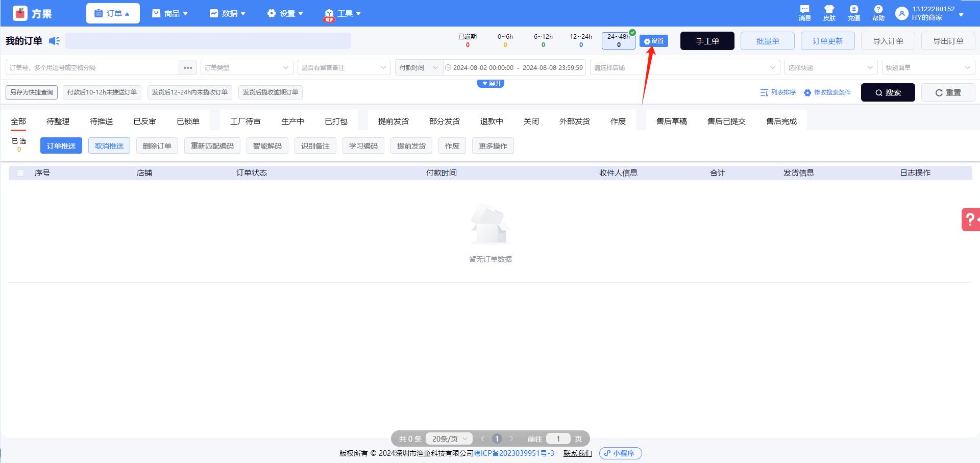The height and width of the screenshot is (463, 980).
Task: Expand the 展开 filter panel
Action: pos(491,84)
